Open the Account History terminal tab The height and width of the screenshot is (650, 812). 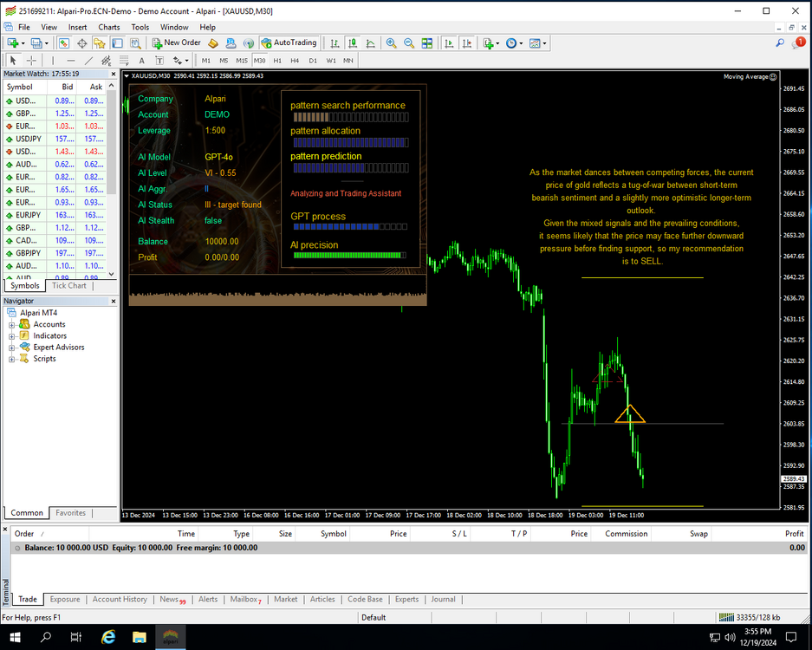click(120, 599)
